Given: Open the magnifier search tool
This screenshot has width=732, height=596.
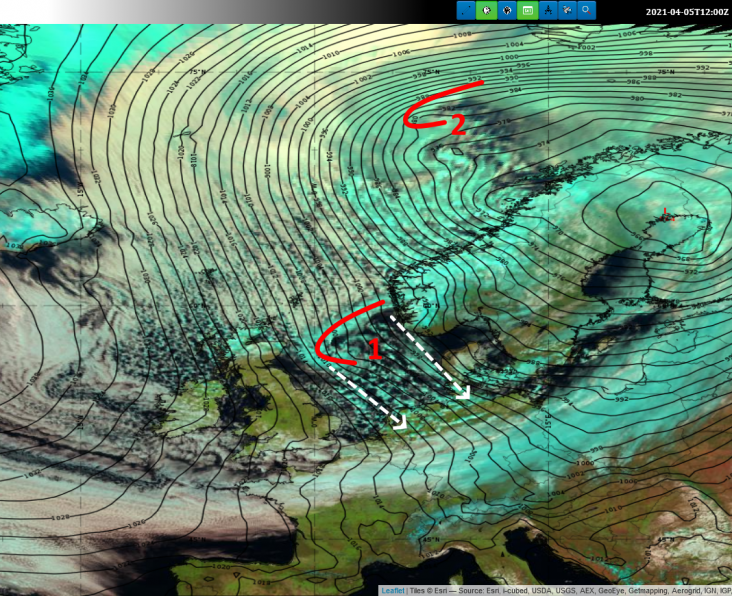Looking at the screenshot, I should [x=587, y=10].
